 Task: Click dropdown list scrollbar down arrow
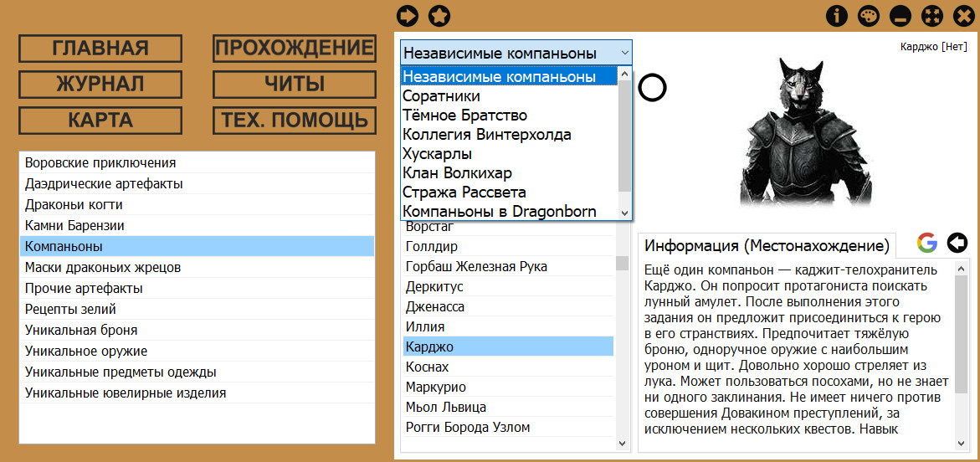(x=624, y=213)
